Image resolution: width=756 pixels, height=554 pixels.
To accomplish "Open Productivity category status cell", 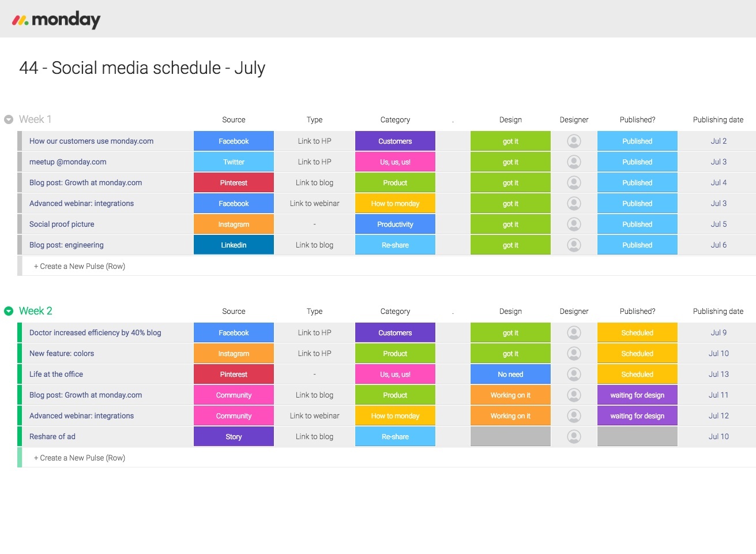I will click(x=395, y=224).
